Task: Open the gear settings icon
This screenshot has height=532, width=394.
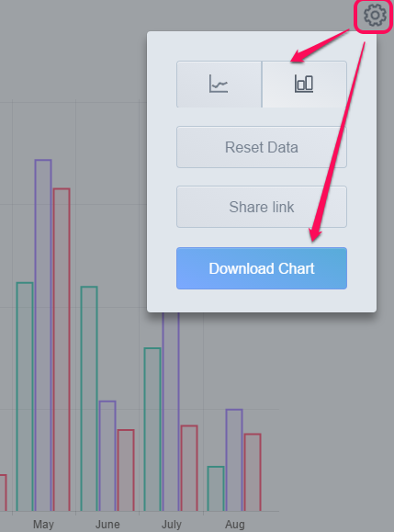Action: click(375, 16)
